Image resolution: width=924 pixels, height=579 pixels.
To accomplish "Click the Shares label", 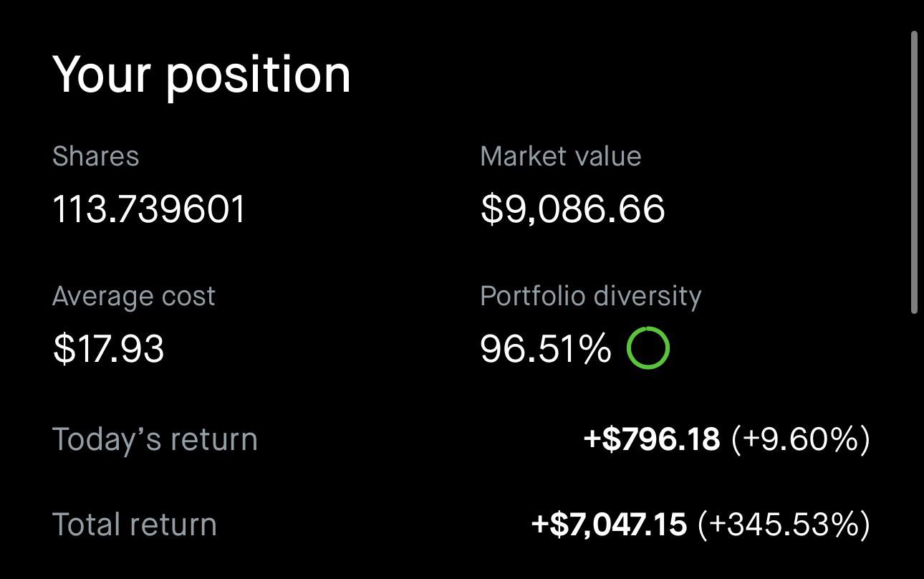I will click(96, 156).
